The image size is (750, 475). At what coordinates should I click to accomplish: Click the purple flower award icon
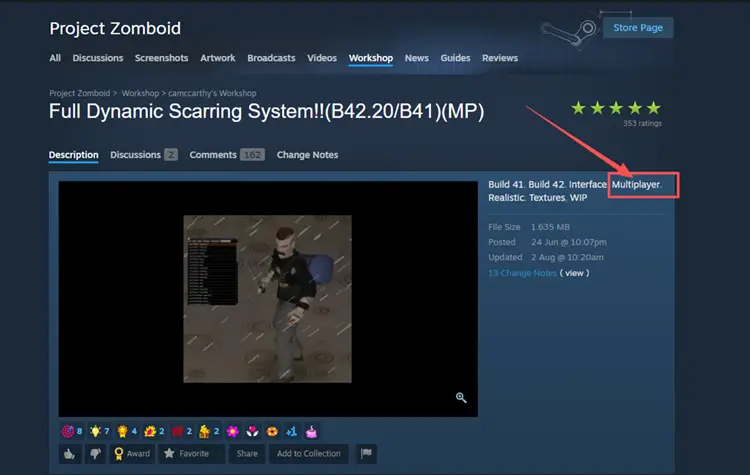click(233, 431)
